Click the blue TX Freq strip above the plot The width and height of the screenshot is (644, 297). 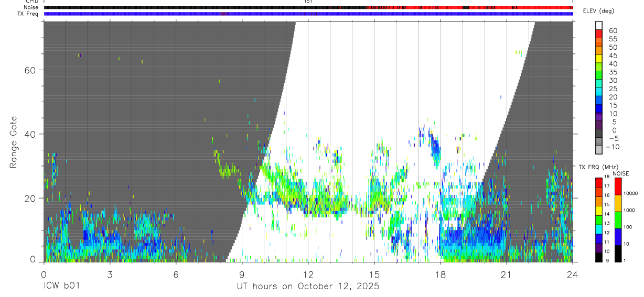(308, 14)
